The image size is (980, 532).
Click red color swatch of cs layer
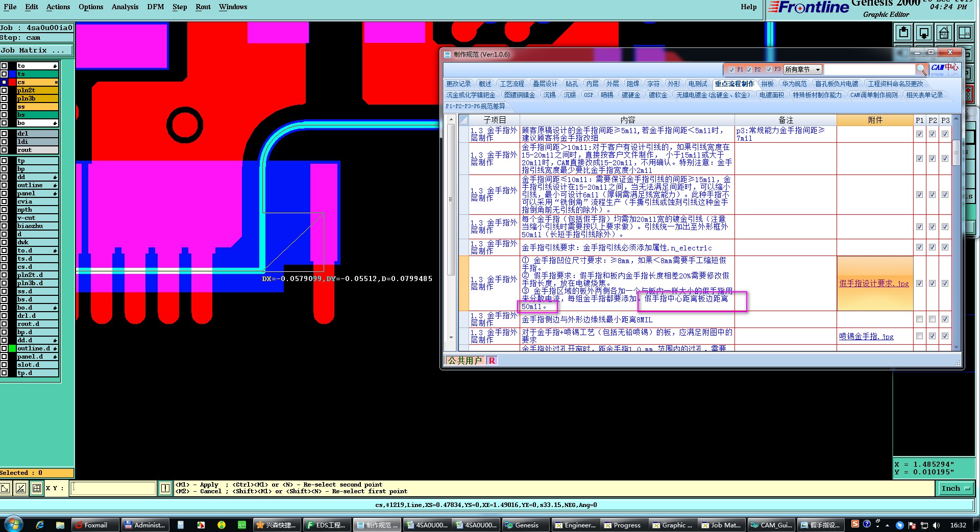coord(12,82)
